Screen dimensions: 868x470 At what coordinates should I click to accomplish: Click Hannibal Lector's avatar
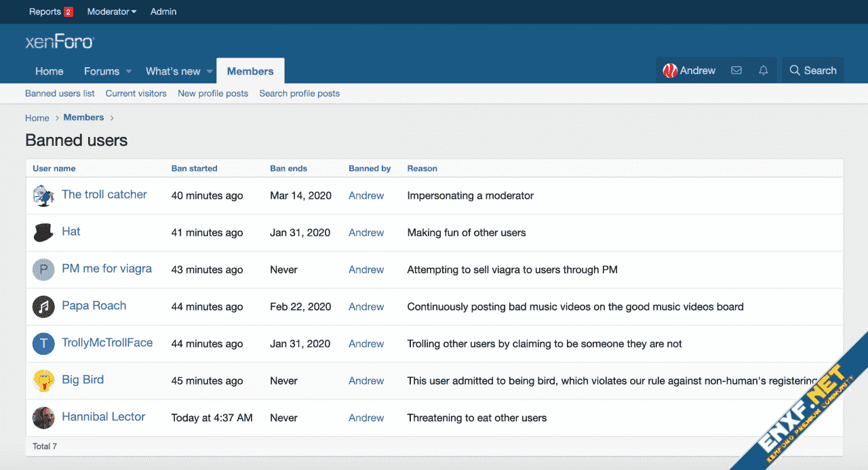click(43, 418)
